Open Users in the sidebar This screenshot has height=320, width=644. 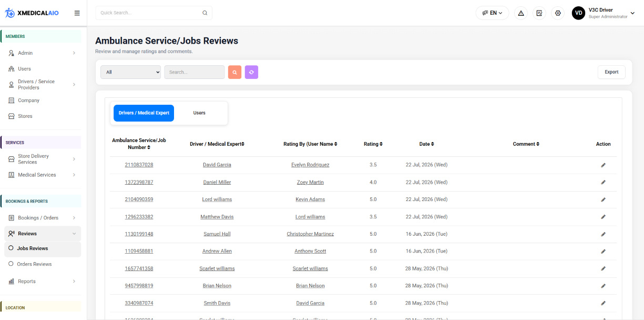click(x=24, y=69)
